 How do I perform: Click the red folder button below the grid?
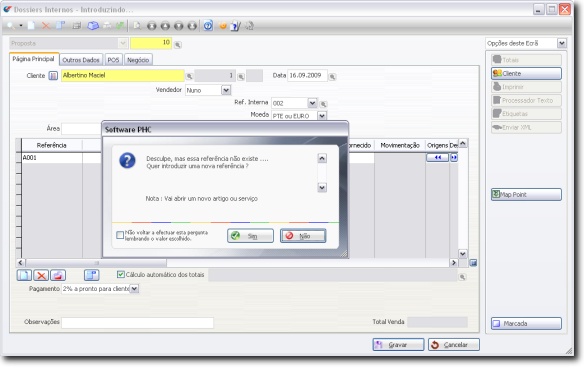pos(58,275)
